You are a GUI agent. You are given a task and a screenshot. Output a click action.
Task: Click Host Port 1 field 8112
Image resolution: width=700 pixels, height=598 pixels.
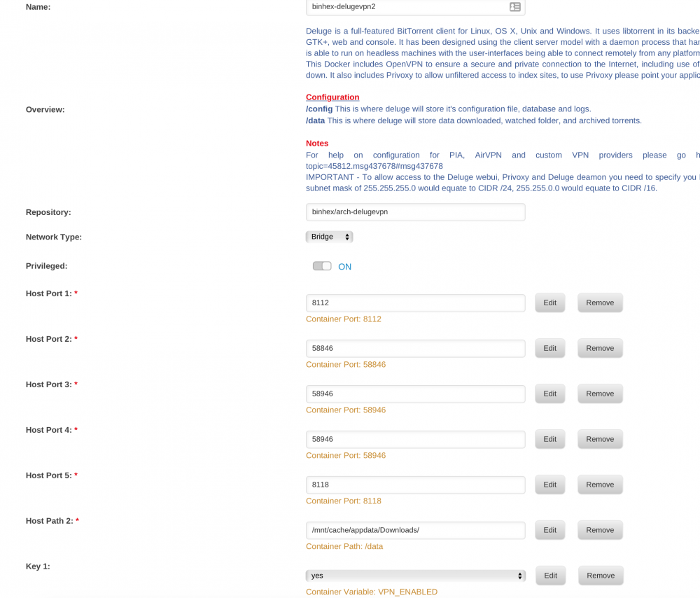416,303
